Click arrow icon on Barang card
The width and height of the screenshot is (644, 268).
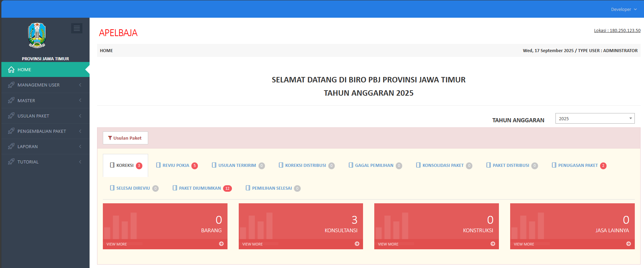point(221,244)
